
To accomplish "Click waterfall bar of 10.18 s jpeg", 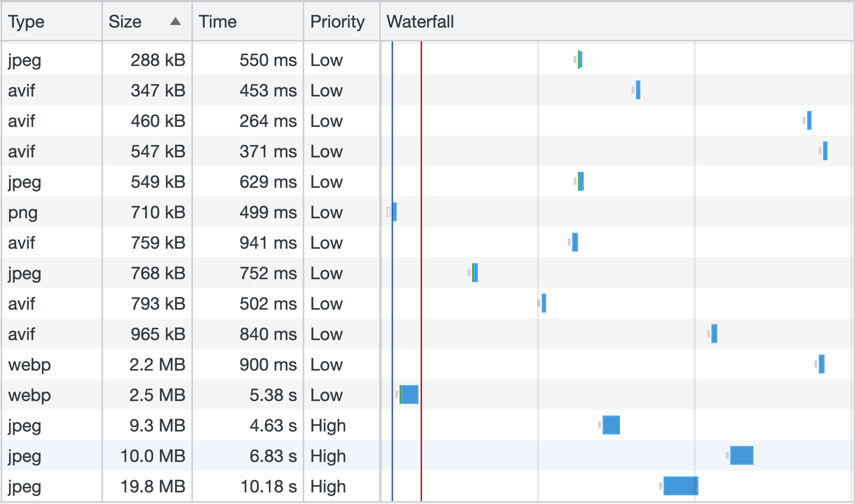I will pyautogui.click(x=680, y=486).
